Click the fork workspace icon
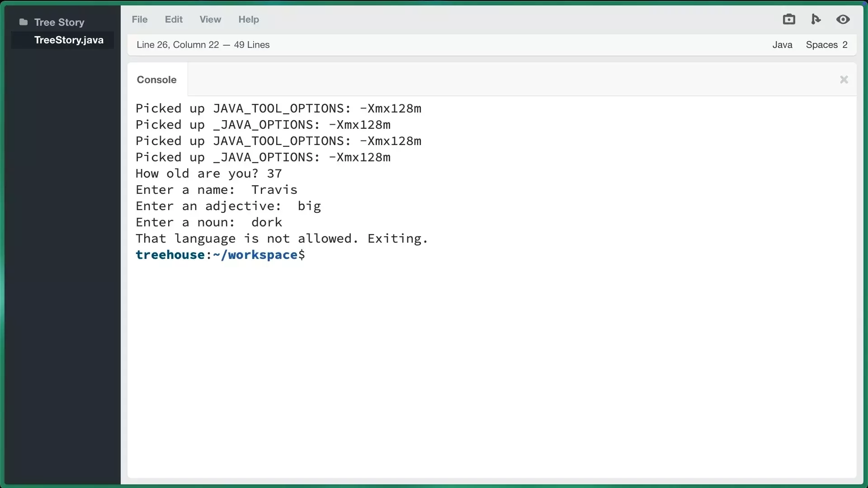The width and height of the screenshot is (868, 488). coord(816,19)
